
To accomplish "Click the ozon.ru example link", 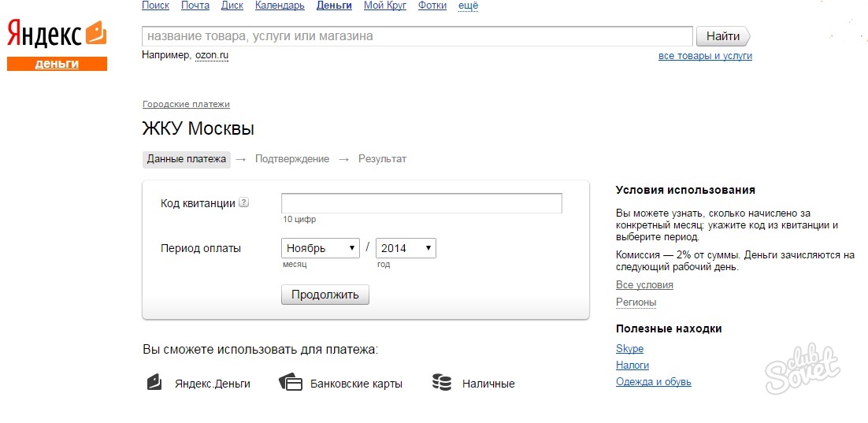I will point(212,55).
